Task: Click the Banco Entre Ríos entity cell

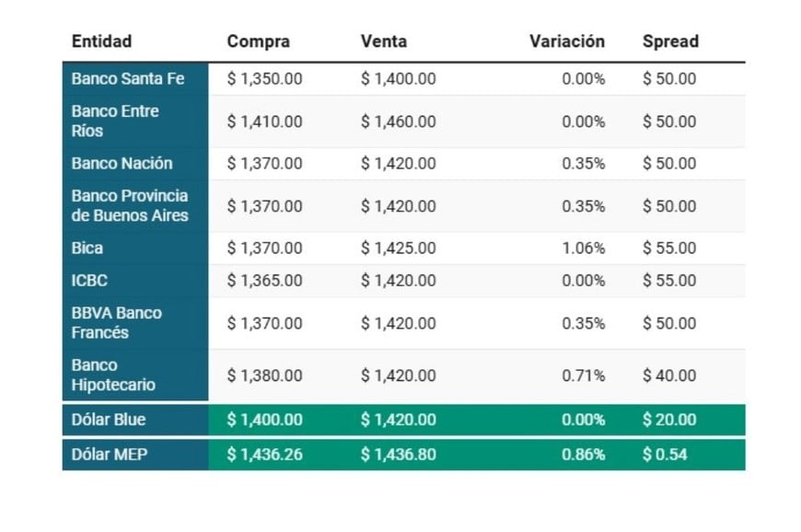Action: tap(115, 121)
